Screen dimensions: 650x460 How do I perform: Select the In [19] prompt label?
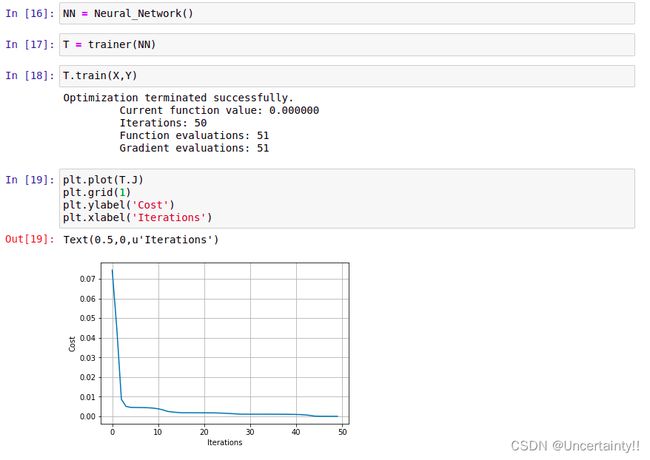[x=30, y=180]
